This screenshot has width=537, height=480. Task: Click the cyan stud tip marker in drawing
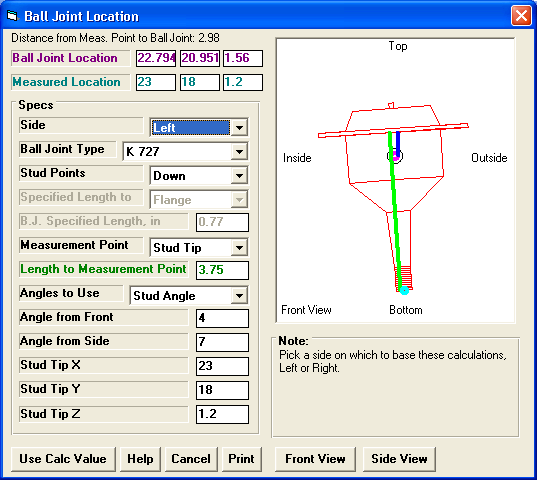click(x=404, y=290)
